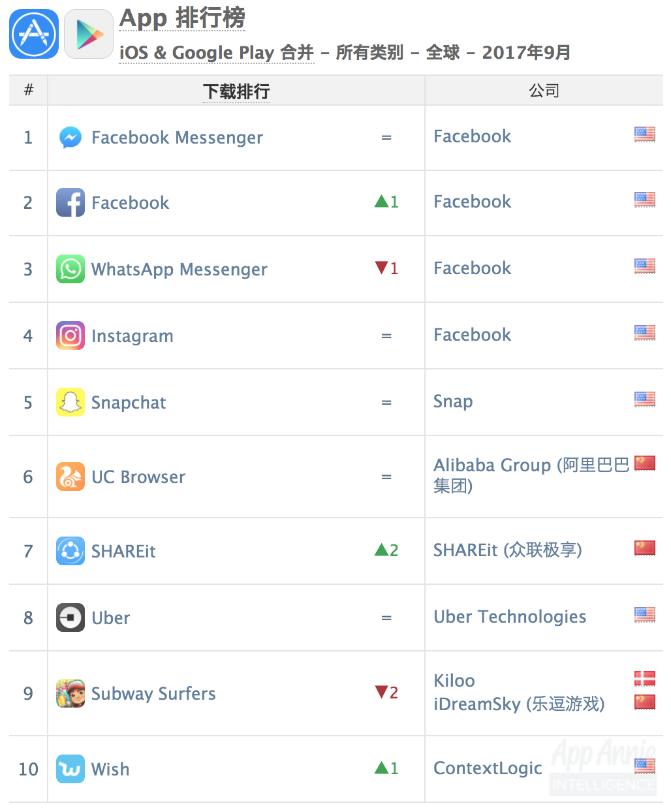
Task: Click the Subway Surfers app icon
Action: (x=70, y=693)
